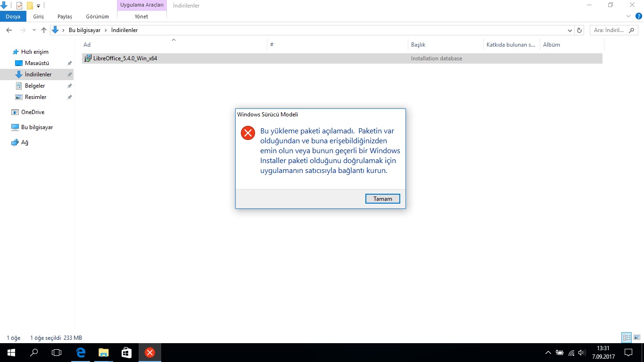This screenshot has width=644, height=362.
Task: Open the Yönet tab under Uygulama Araçları
Action: pyautogui.click(x=141, y=16)
